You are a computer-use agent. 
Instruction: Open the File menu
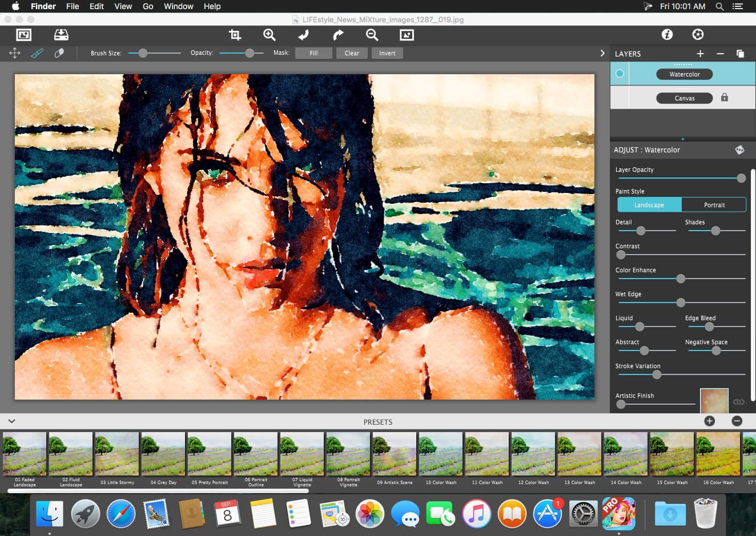pos(73,6)
